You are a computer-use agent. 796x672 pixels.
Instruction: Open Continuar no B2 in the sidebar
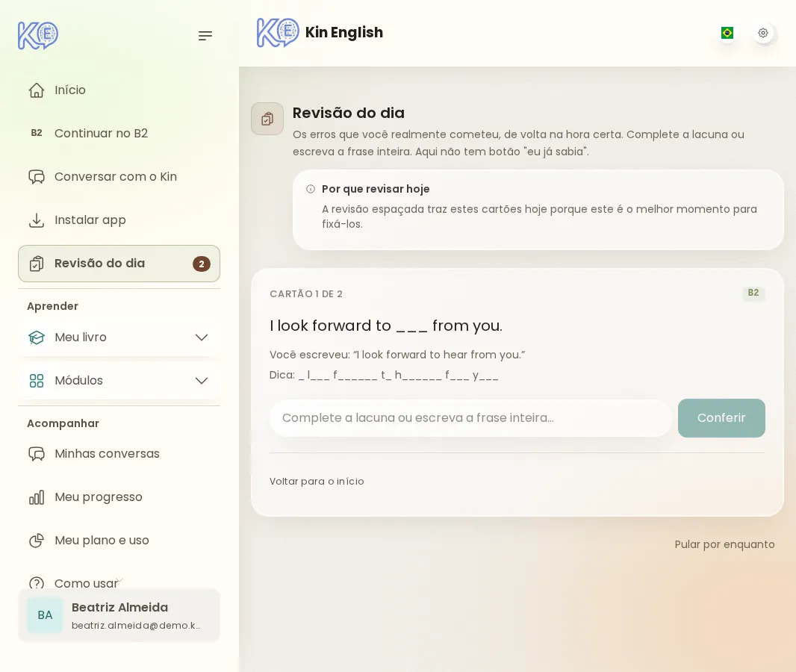point(119,134)
